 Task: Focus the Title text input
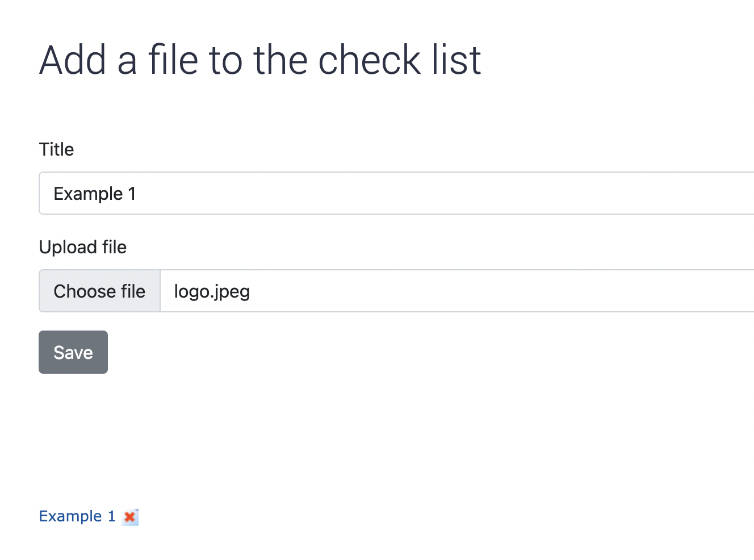(396, 193)
